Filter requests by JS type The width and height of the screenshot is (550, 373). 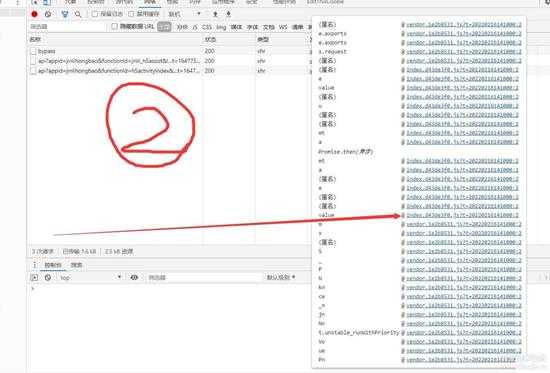click(x=195, y=27)
